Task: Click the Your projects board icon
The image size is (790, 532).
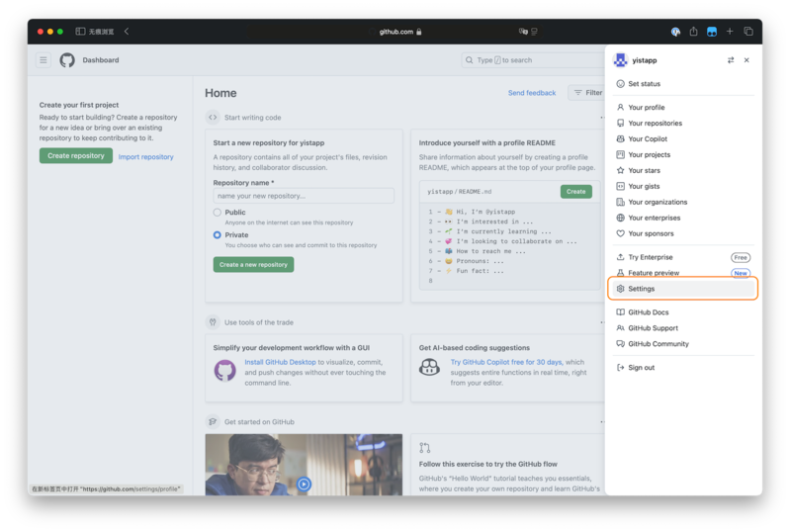Action: (620, 154)
